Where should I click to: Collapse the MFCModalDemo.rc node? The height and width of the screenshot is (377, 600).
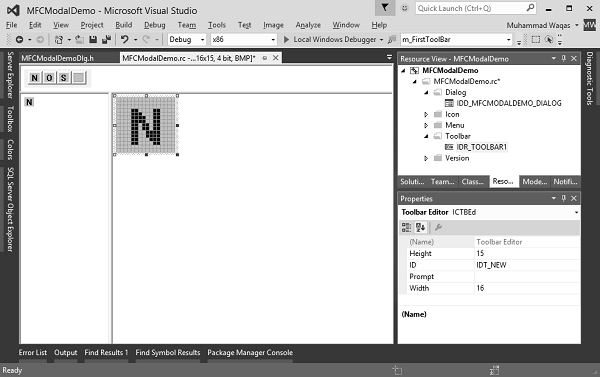pos(415,82)
